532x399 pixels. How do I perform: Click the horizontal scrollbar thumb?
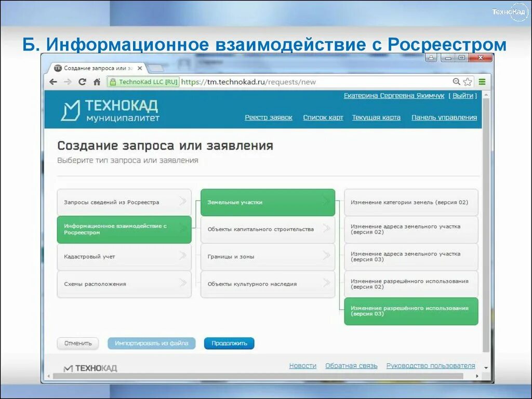[x=258, y=376]
